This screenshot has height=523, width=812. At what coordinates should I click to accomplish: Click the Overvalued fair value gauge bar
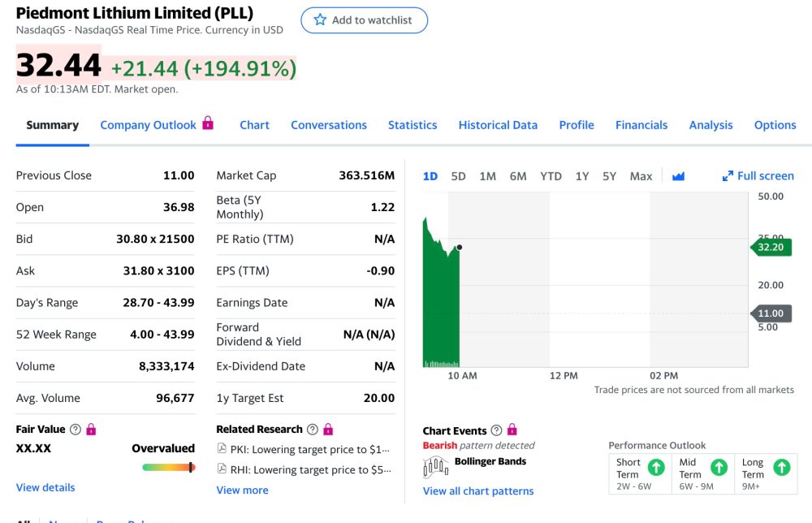168,468
